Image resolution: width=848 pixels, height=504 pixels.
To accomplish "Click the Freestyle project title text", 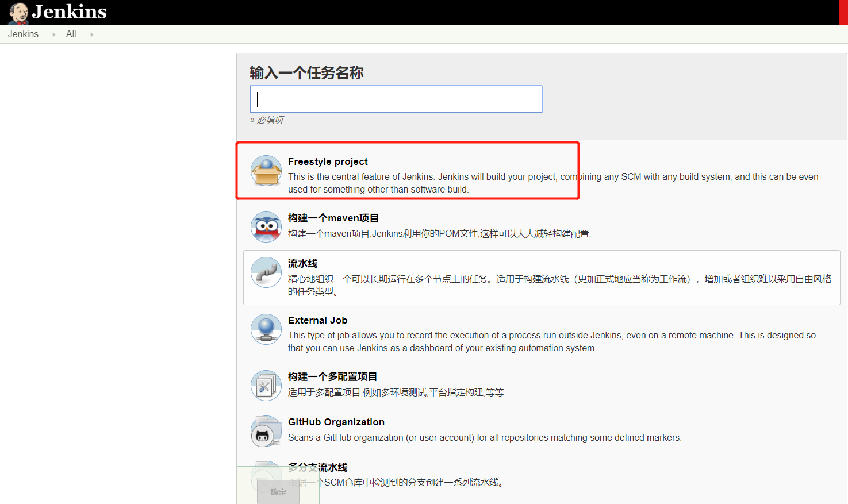I will (x=328, y=161).
